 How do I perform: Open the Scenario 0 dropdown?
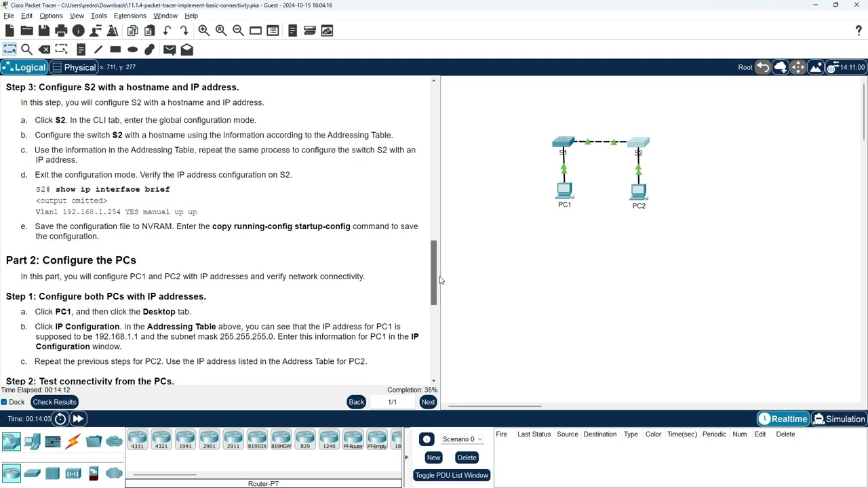click(x=462, y=439)
